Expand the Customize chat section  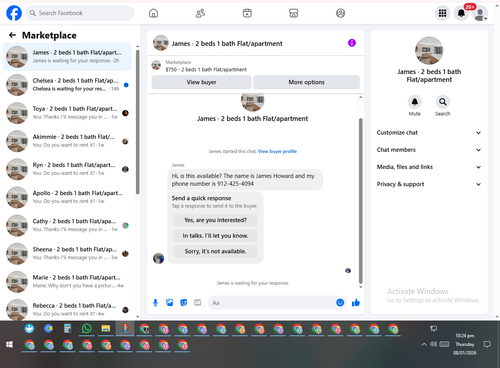tap(429, 133)
